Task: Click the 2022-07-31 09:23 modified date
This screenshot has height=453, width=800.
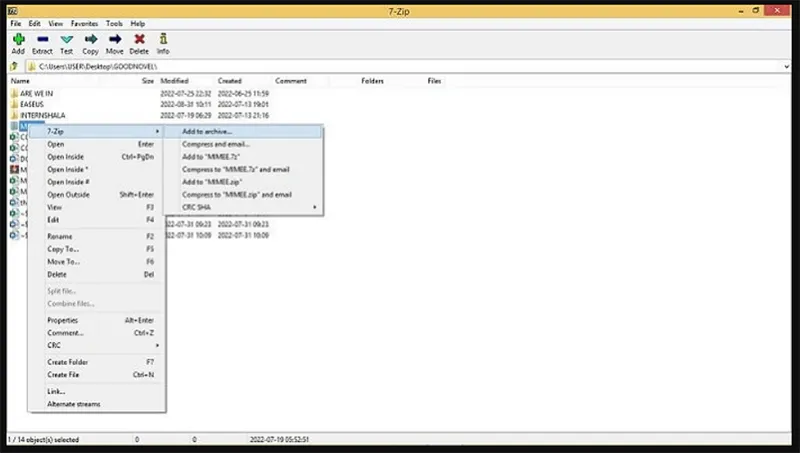Action: (189, 224)
